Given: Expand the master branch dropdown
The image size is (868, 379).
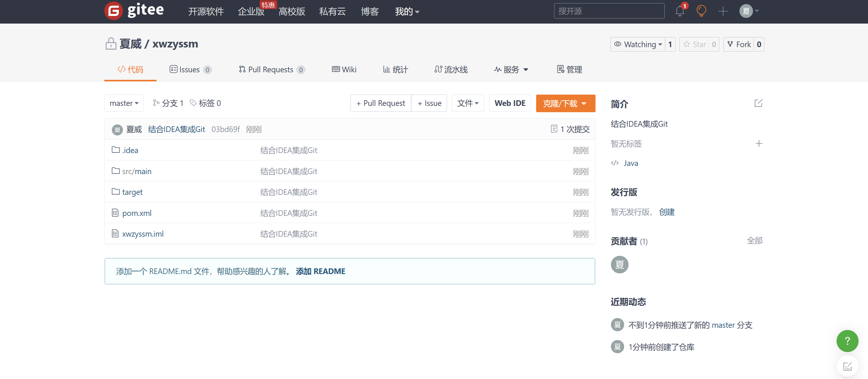Looking at the screenshot, I should [124, 103].
